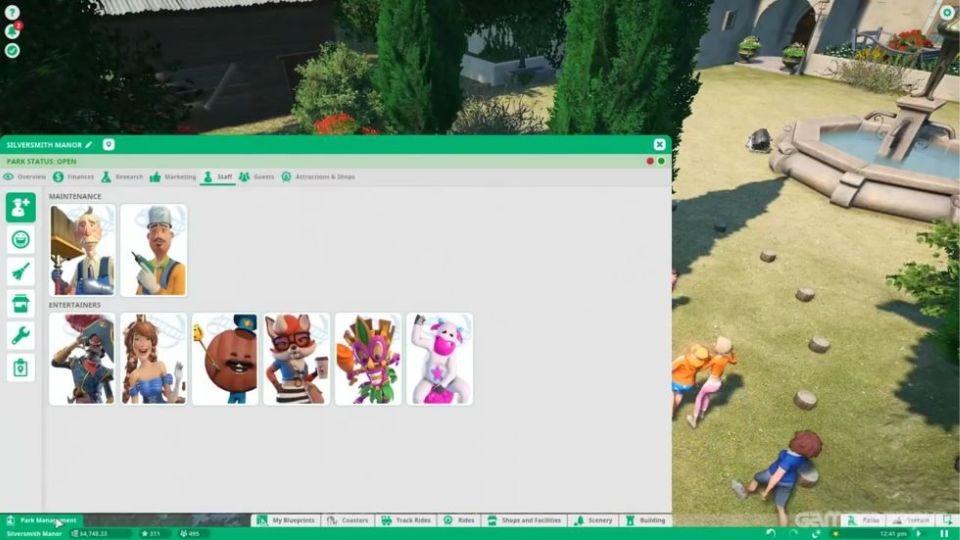Choose the old carpenter maintenance character card
960x540 pixels.
pos(82,250)
